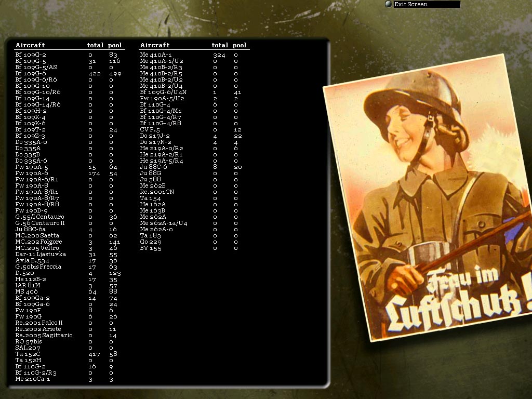The image size is (532, 399).
Task: Select the SAI.207 aircraft row
Action: (x=69, y=348)
